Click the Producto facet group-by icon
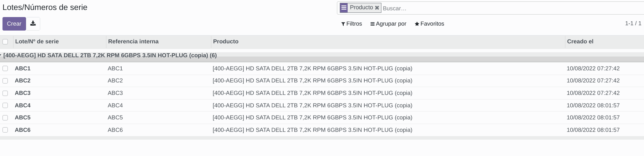Viewport: 644px width, 156px height. tap(343, 8)
